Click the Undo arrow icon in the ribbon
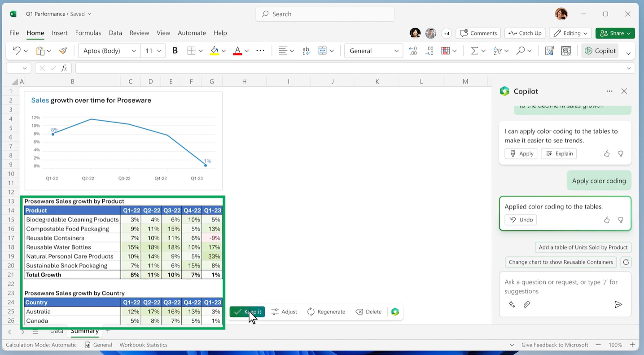The height and width of the screenshot is (355, 644). [17, 51]
